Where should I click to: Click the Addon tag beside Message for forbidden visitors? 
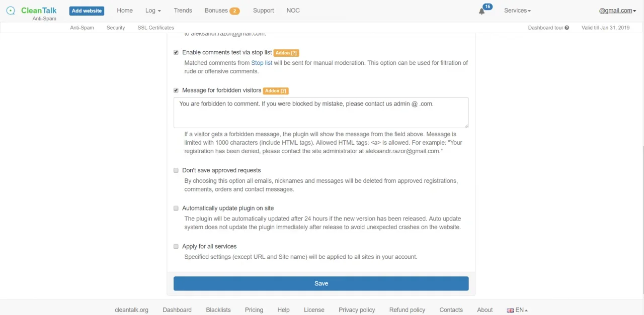[x=275, y=90]
